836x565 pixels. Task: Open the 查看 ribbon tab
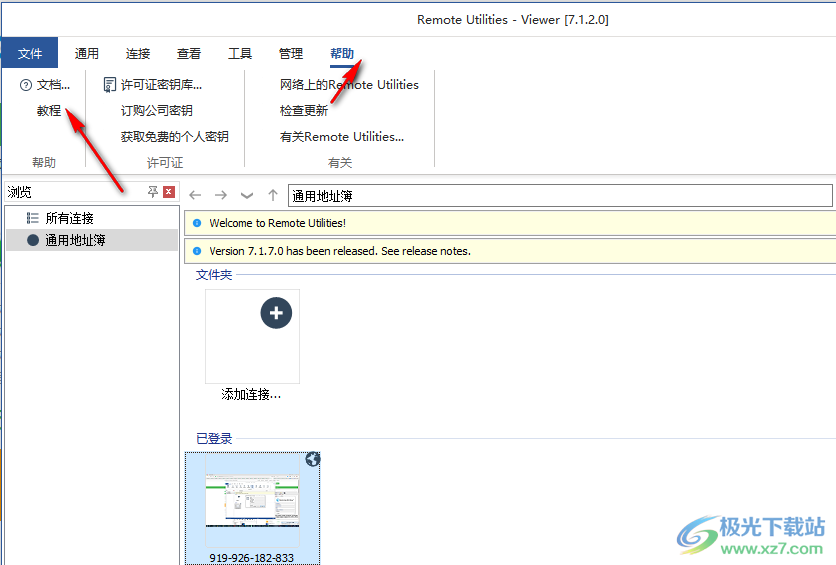189,53
